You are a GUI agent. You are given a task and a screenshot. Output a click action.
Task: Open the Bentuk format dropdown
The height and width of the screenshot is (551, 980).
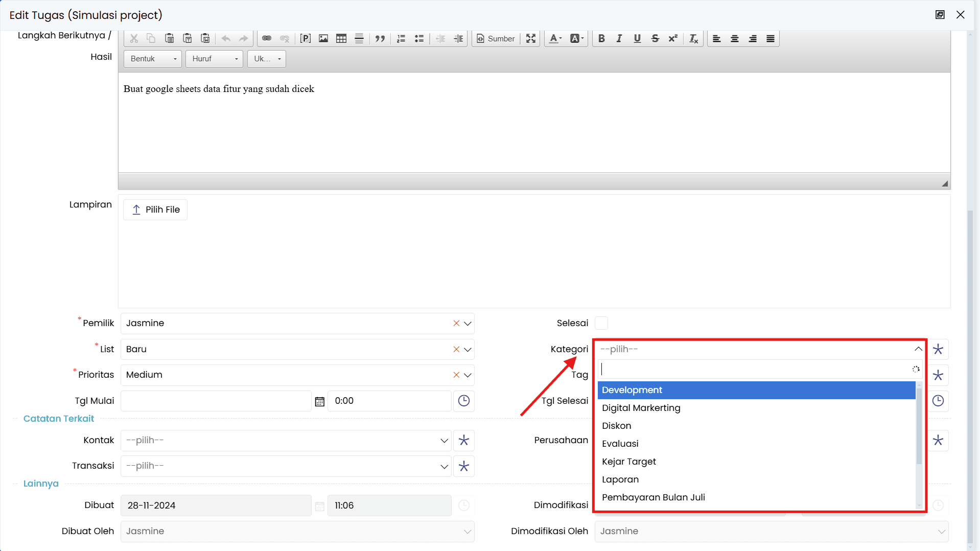pyautogui.click(x=153, y=59)
